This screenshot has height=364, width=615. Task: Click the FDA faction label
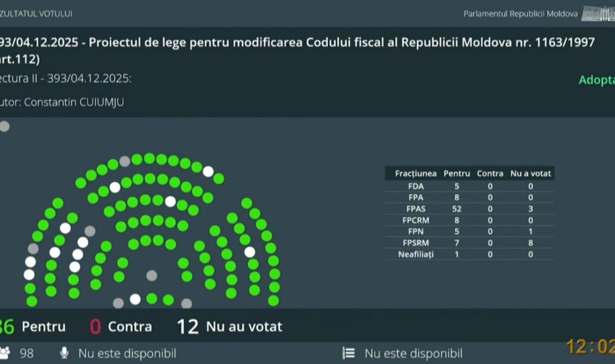pyautogui.click(x=416, y=186)
